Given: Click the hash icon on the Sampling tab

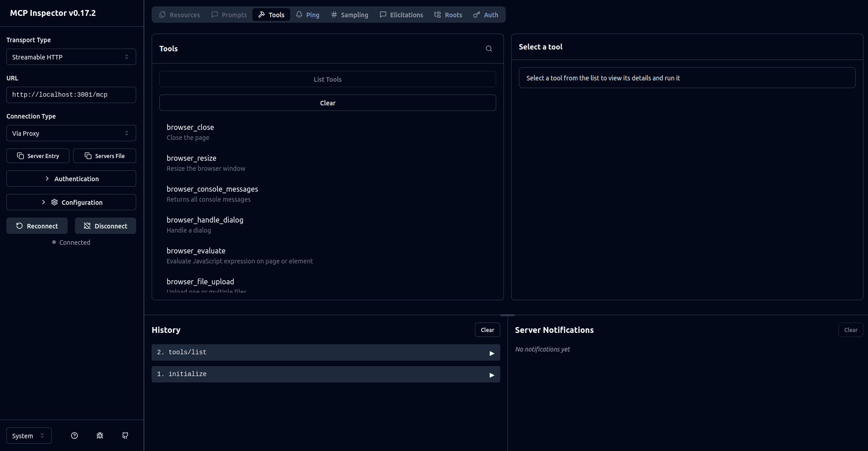Looking at the screenshot, I should 334,15.
